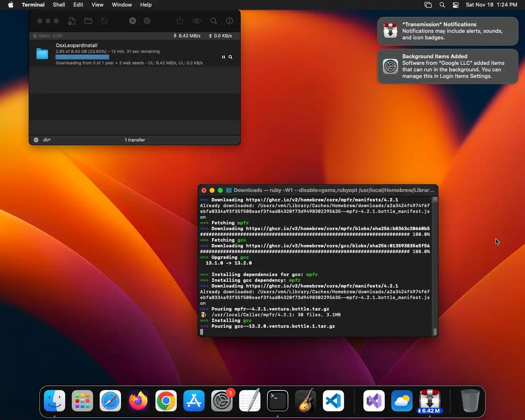Click Terminal split pane button above scrollbar

tap(435, 199)
